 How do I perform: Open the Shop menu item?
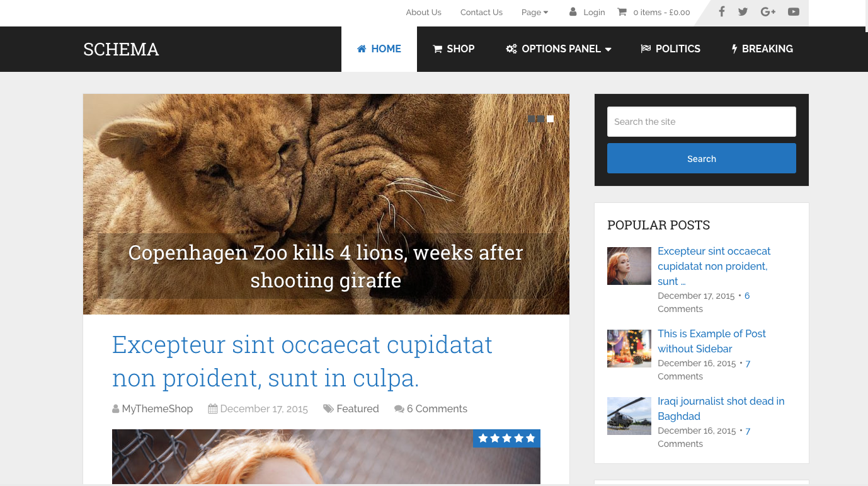pyautogui.click(x=454, y=49)
